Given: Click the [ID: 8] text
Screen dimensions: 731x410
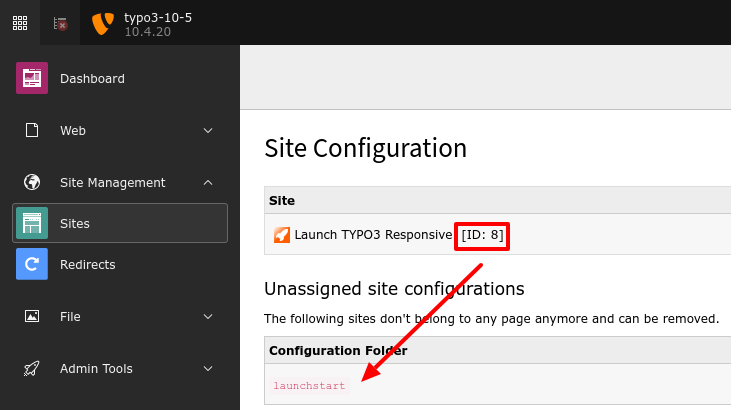Looking at the screenshot, I should (x=482, y=235).
